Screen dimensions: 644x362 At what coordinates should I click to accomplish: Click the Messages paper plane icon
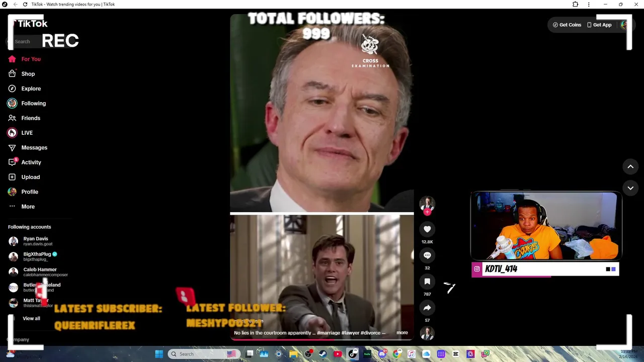pos(12,147)
